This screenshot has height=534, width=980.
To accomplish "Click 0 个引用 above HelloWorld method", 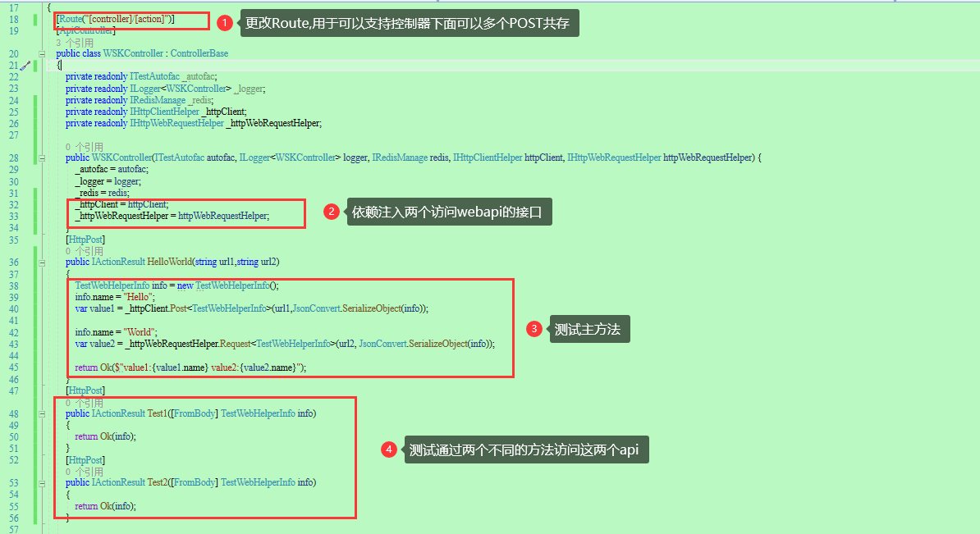I will 83,251.
